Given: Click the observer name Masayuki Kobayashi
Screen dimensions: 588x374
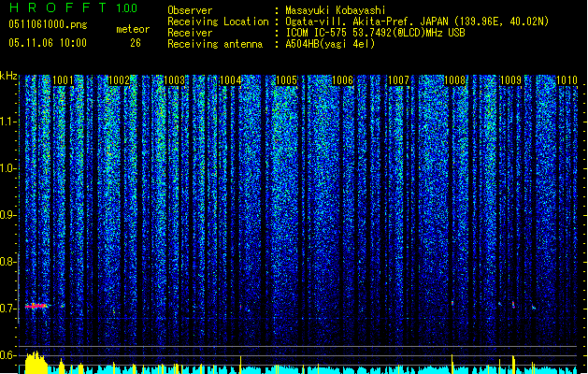Looking at the screenshot, I should coord(336,10).
